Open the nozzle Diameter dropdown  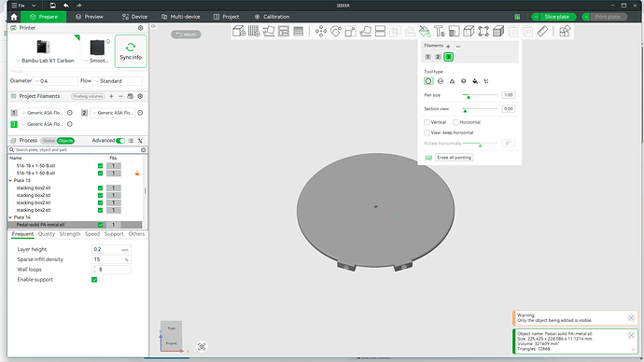click(x=55, y=81)
